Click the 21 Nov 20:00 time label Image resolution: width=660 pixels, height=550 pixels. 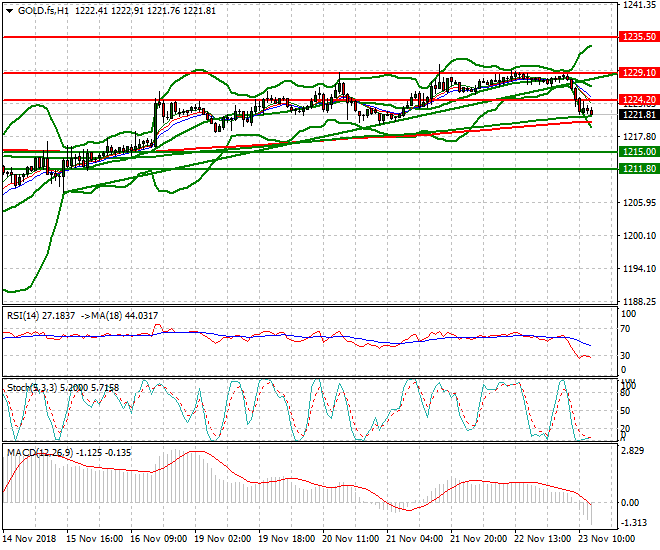pyautogui.click(x=479, y=539)
